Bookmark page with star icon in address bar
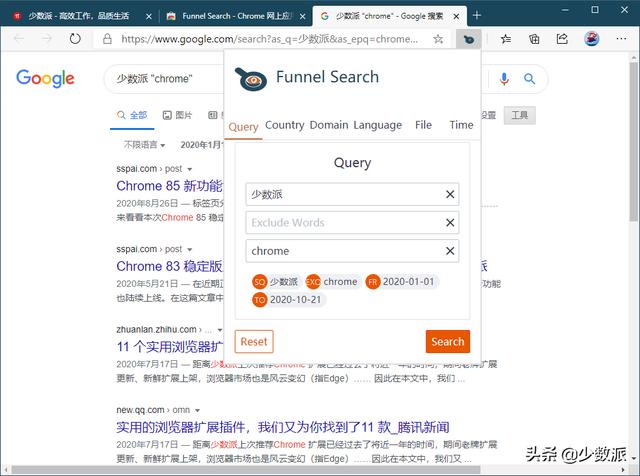The width and height of the screenshot is (640, 476). point(438,39)
